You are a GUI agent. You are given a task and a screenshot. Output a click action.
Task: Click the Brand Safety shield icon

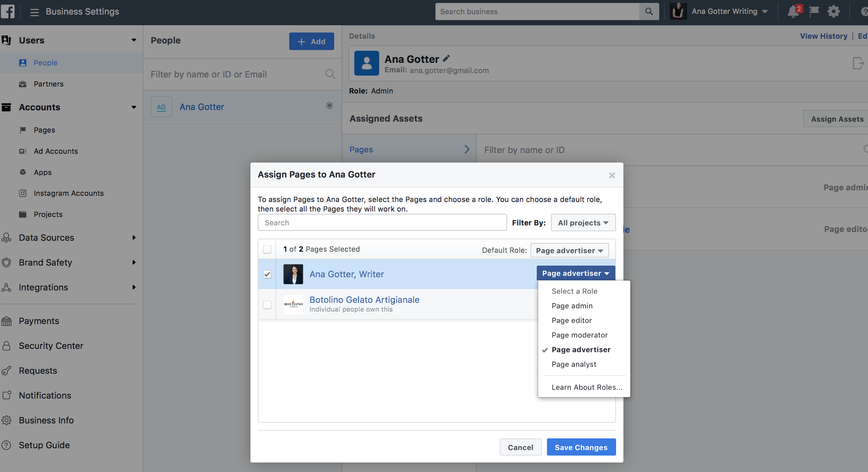point(7,262)
